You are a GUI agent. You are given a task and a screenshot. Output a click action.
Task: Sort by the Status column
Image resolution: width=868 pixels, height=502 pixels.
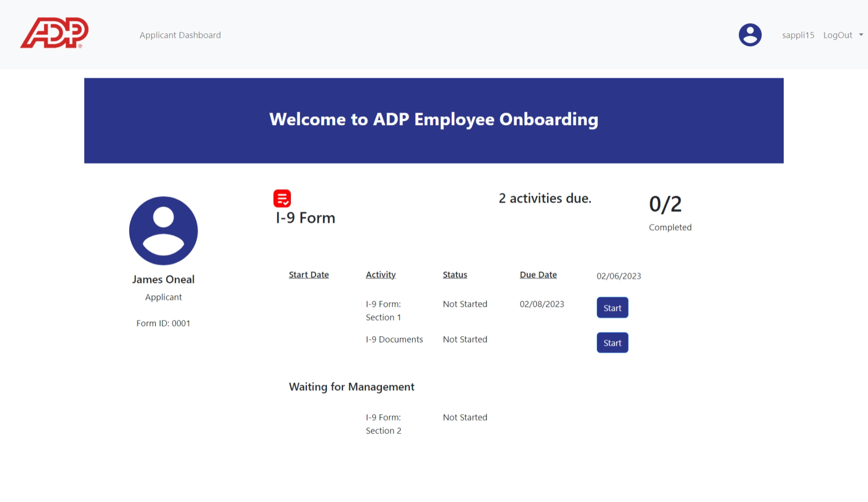click(x=455, y=274)
